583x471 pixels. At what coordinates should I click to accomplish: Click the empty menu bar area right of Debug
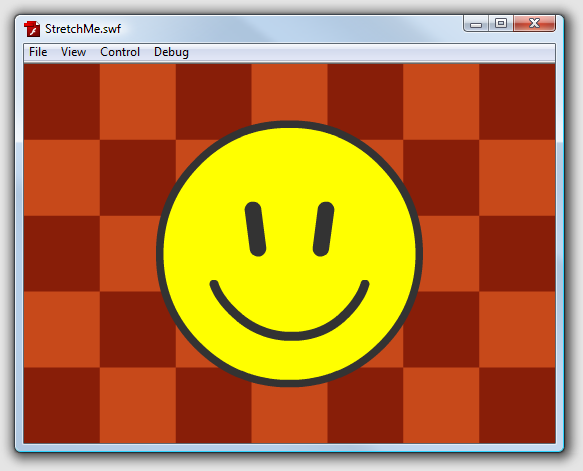pyautogui.click(x=372, y=52)
